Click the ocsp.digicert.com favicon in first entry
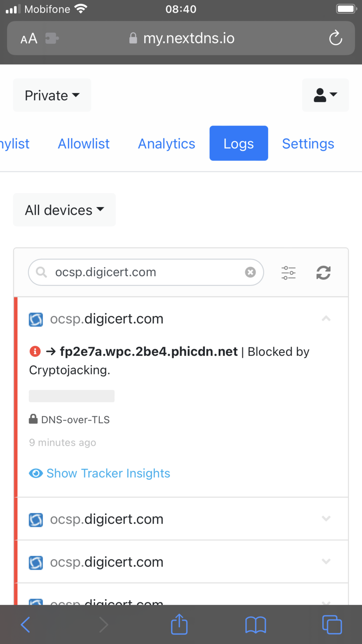The height and width of the screenshot is (644, 362). tap(36, 319)
